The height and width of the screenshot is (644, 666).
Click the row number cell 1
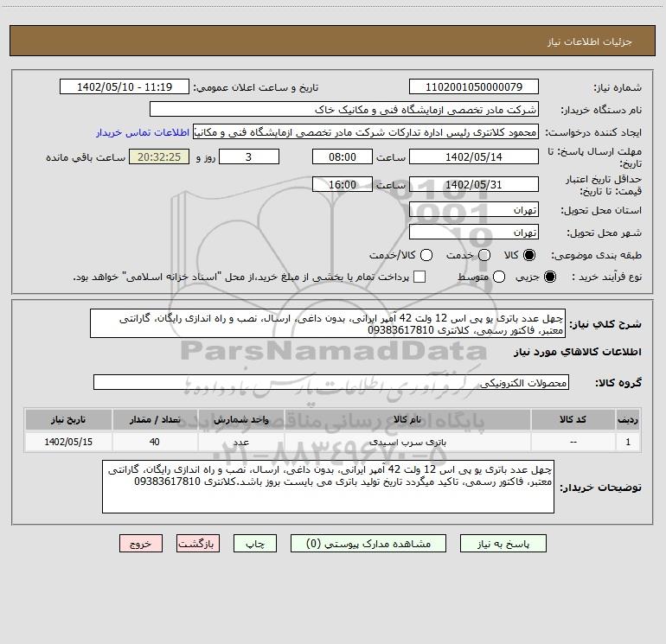(x=628, y=442)
